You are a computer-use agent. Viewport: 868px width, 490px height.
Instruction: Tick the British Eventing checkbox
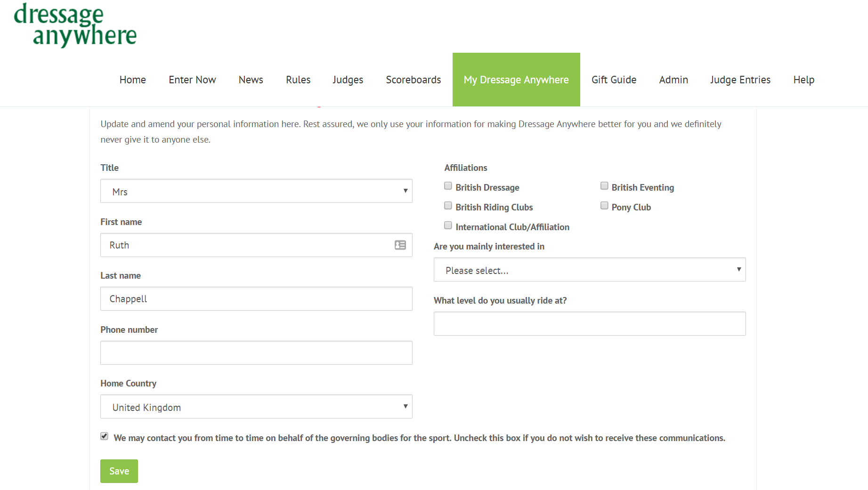[604, 186]
